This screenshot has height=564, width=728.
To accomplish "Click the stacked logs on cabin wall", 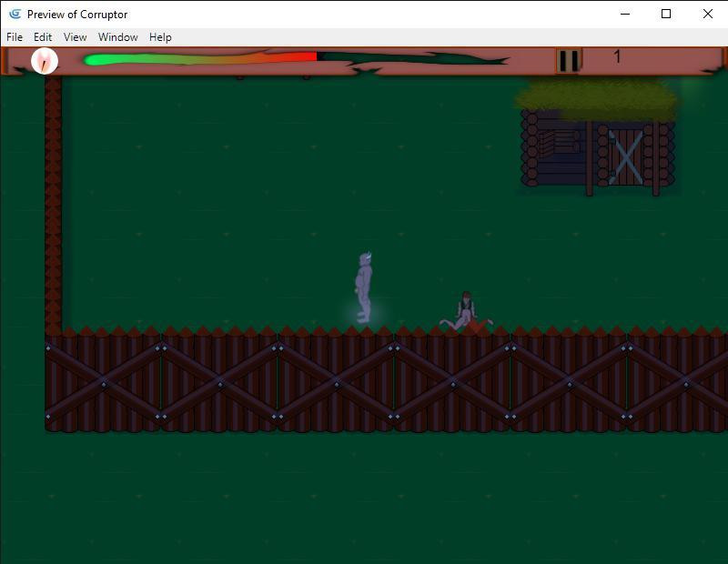I will (x=560, y=142).
